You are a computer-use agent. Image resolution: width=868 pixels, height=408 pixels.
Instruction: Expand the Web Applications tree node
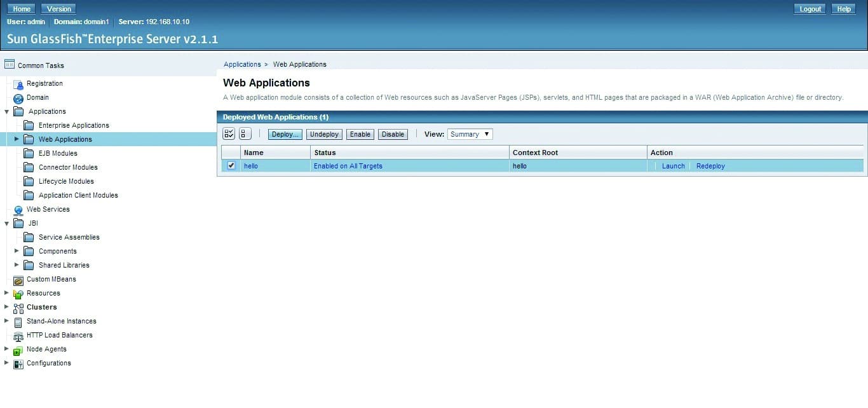(x=17, y=139)
